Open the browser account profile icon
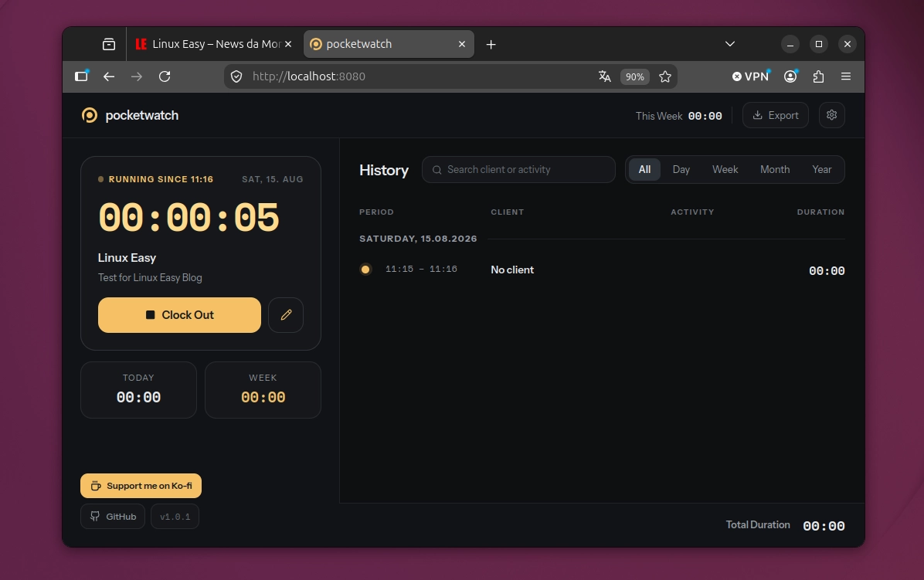The height and width of the screenshot is (580, 924). pos(790,76)
